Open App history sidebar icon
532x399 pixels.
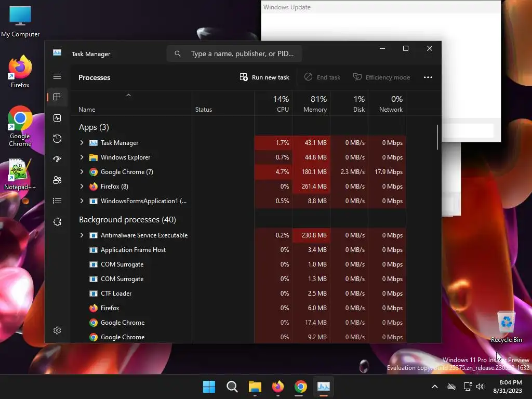click(57, 138)
